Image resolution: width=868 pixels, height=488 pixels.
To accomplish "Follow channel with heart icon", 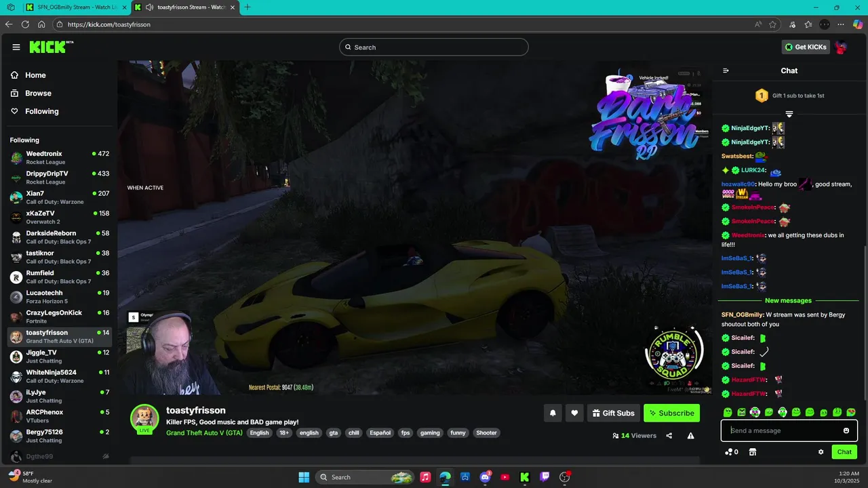I will 574,413.
